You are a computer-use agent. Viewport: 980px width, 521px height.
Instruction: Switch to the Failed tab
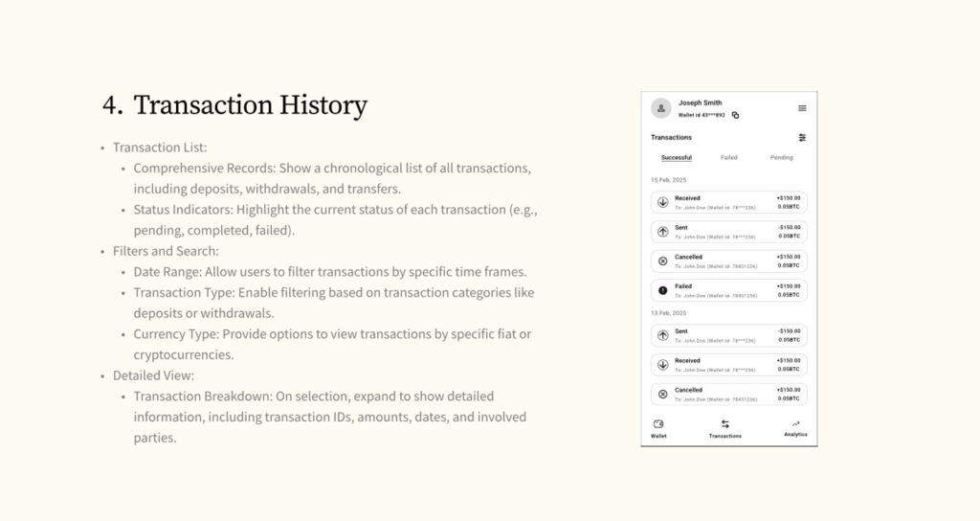(x=728, y=157)
